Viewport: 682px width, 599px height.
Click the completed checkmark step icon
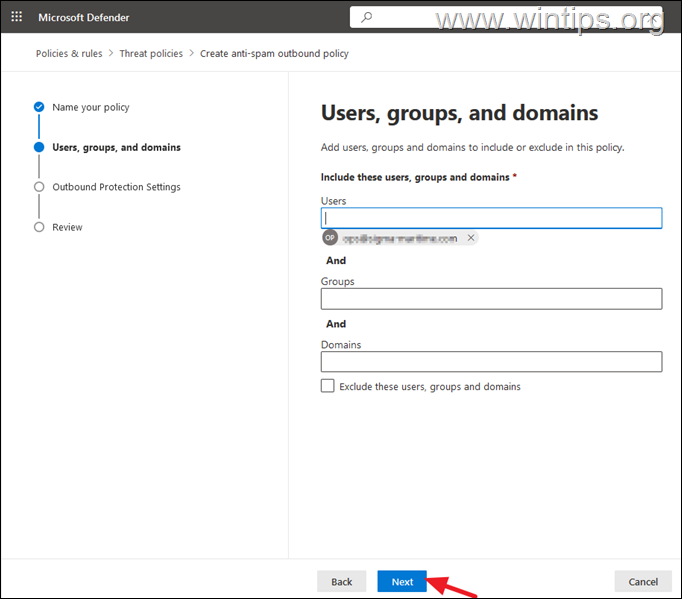[x=39, y=107]
